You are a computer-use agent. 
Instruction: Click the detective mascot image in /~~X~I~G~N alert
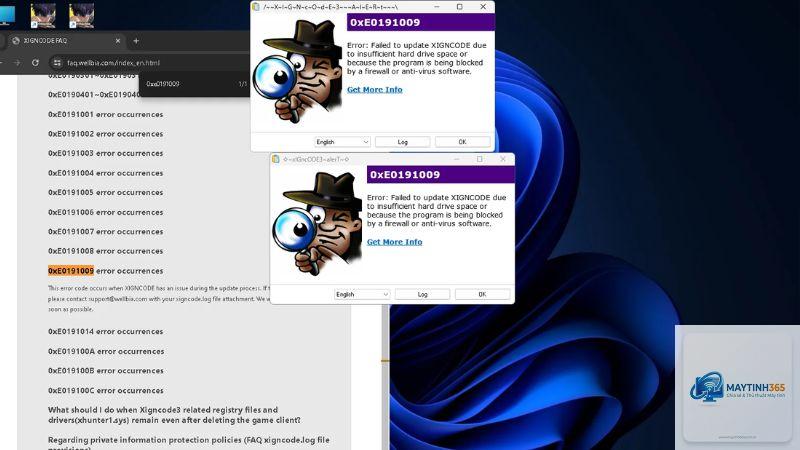298,71
